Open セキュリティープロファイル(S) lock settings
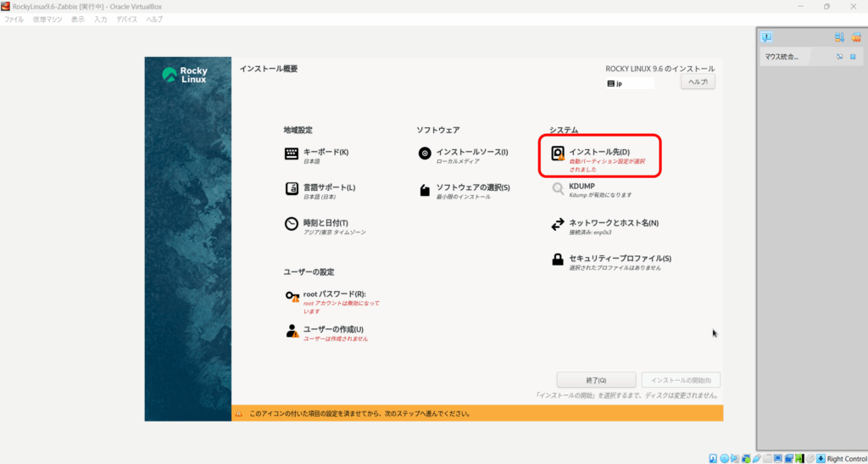Image resolution: width=868 pixels, height=464 pixels. point(610,260)
